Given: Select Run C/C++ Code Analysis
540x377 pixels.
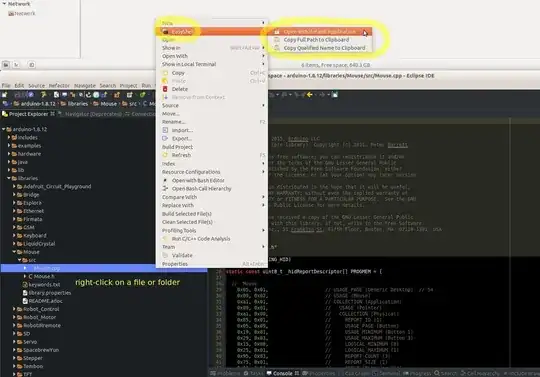Looking at the screenshot, I should tap(212, 239).
